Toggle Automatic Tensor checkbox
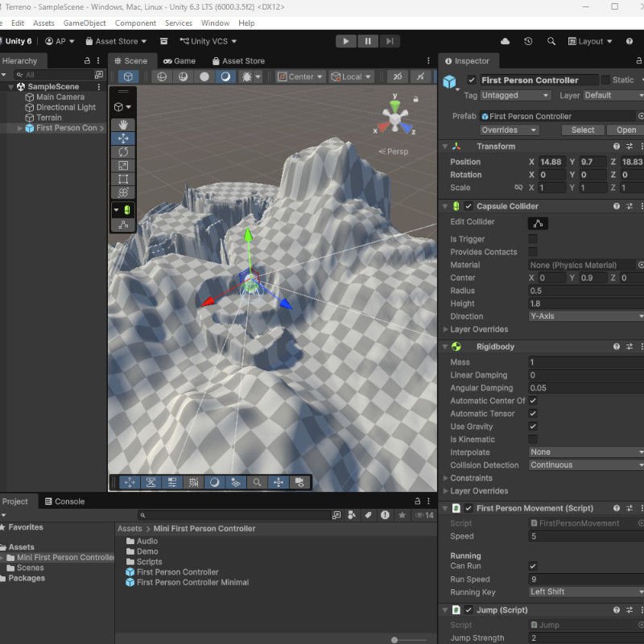The width and height of the screenshot is (644, 644). [x=533, y=414]
